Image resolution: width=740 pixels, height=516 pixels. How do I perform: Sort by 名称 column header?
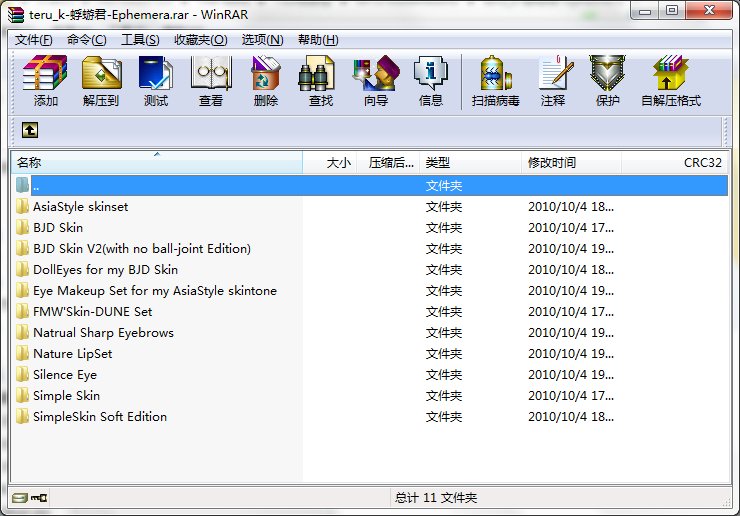click(157, 162)
